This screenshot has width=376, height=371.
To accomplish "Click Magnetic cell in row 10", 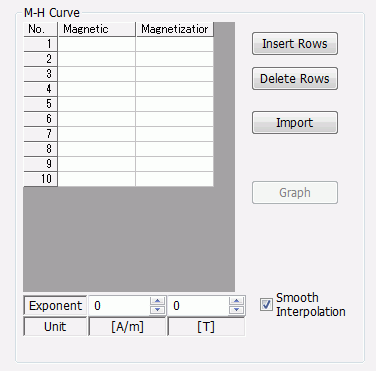I will click(x=97, y=179).
